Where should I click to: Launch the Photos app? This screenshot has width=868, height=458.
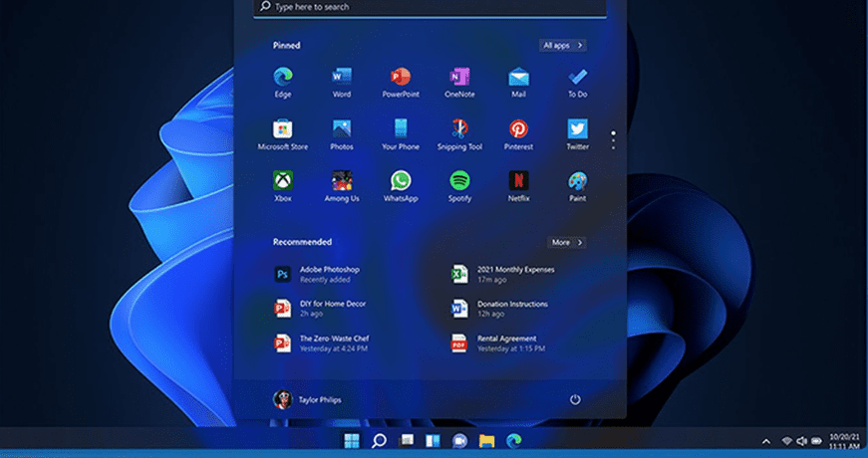[342, 134]
